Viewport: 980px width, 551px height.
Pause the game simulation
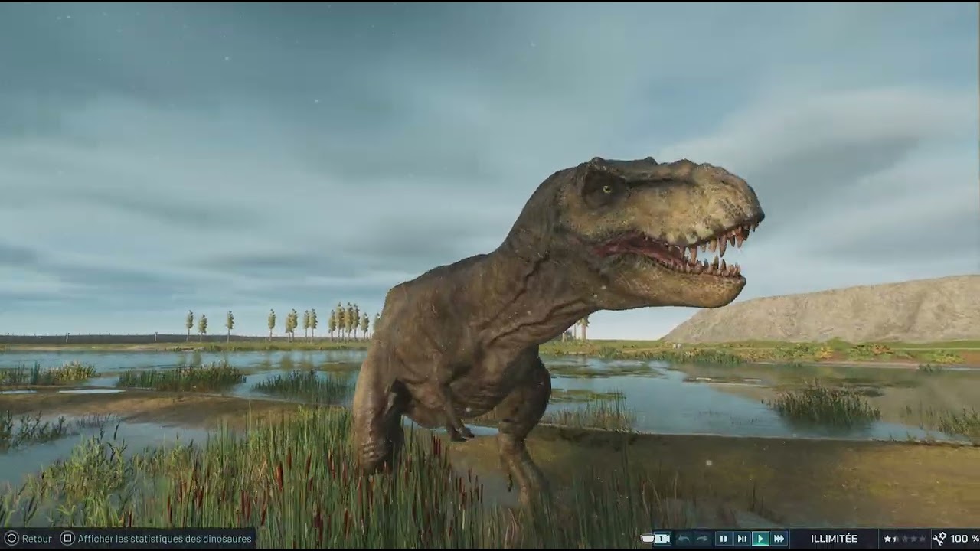click(x=724, y=539)
